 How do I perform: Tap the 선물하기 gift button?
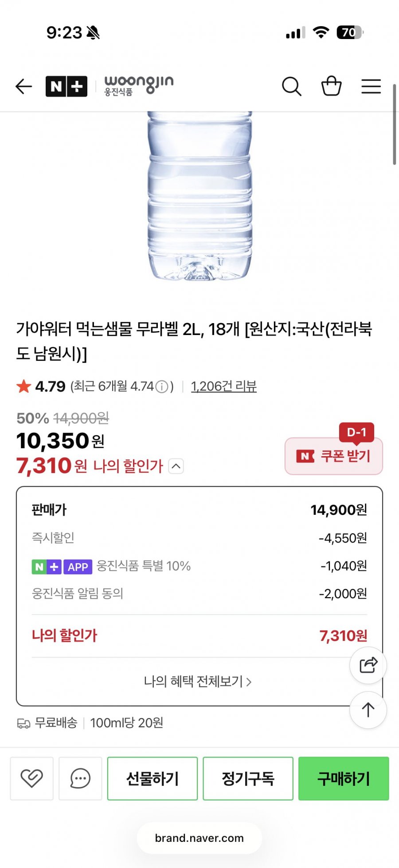tap(153, 778)
